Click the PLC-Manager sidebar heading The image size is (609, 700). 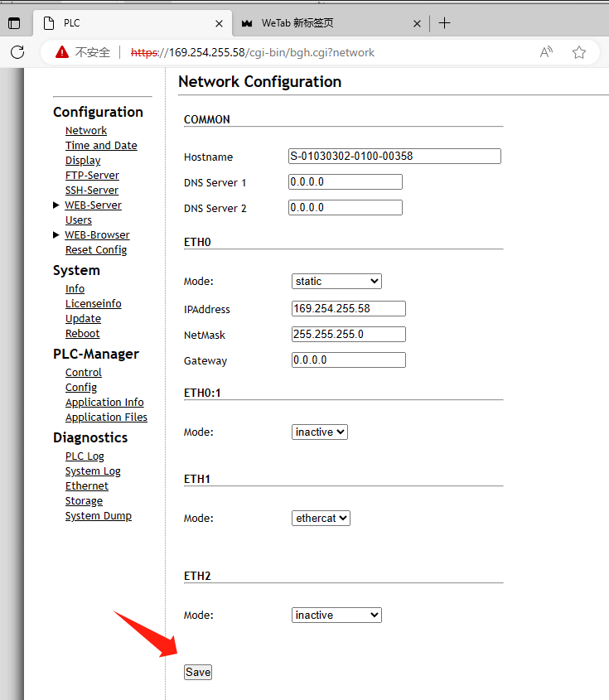[x=96, y=354]
